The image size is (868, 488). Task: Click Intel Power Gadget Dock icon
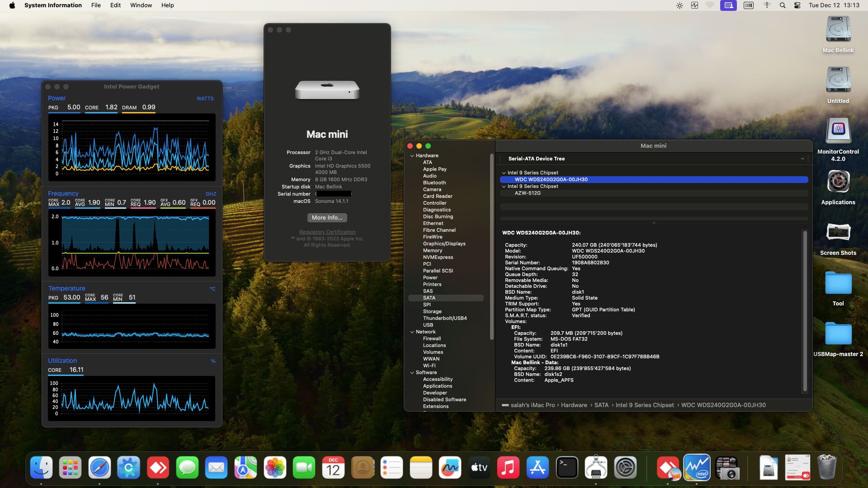tap(697, 467)
